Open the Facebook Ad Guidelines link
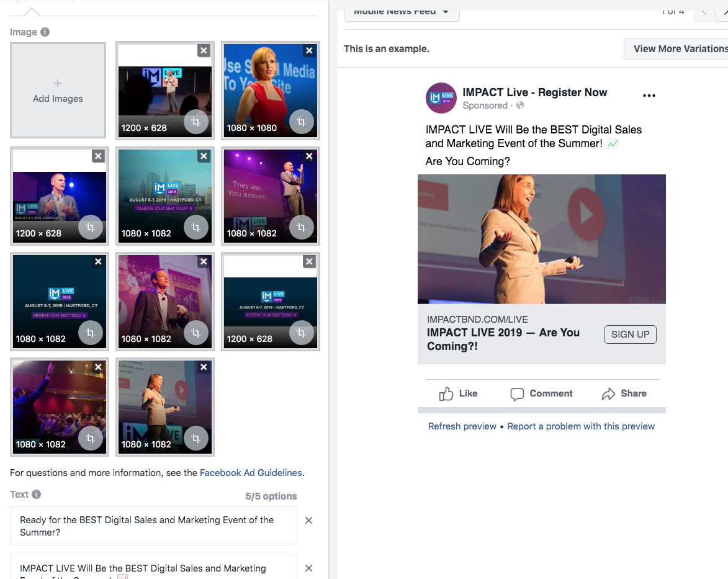Screen dimensions: 728x579 [251, 473]
